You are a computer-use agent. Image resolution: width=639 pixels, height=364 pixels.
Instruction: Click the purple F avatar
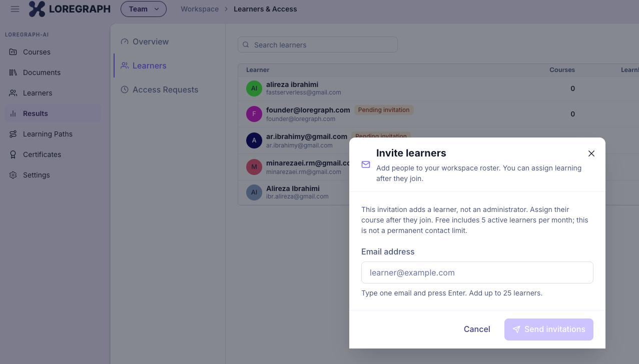coord(254,114)
